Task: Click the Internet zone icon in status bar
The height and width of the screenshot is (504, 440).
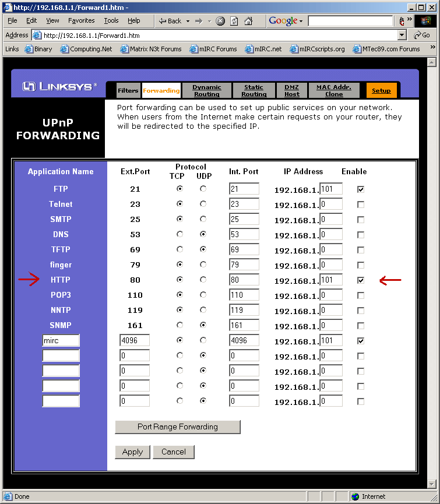Action: tap(355, 496)
